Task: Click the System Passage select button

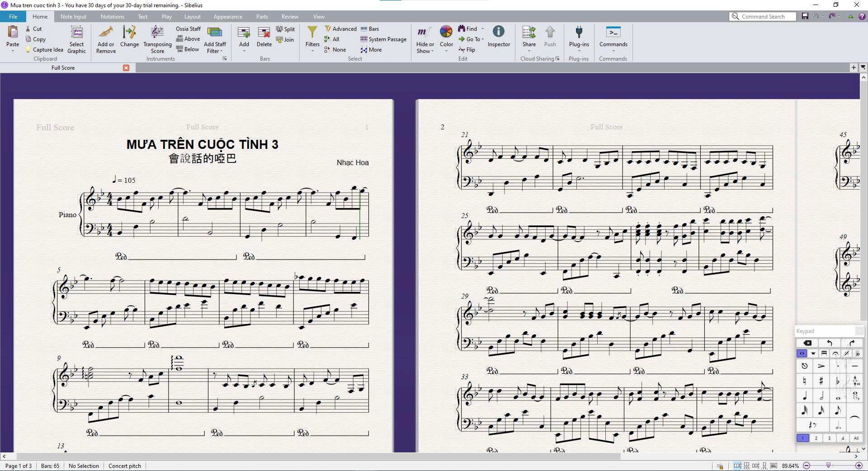Action: point(383,39)
